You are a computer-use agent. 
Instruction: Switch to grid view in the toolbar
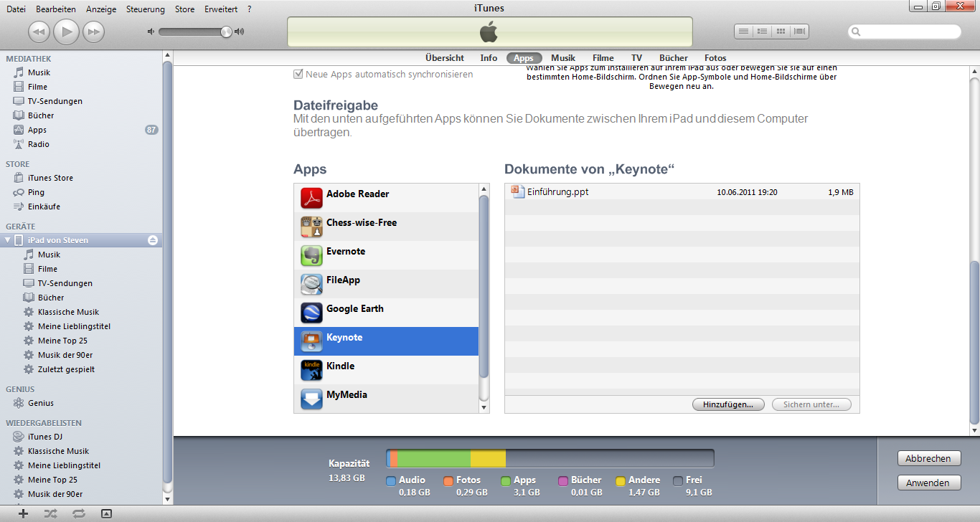pos(781,32)
